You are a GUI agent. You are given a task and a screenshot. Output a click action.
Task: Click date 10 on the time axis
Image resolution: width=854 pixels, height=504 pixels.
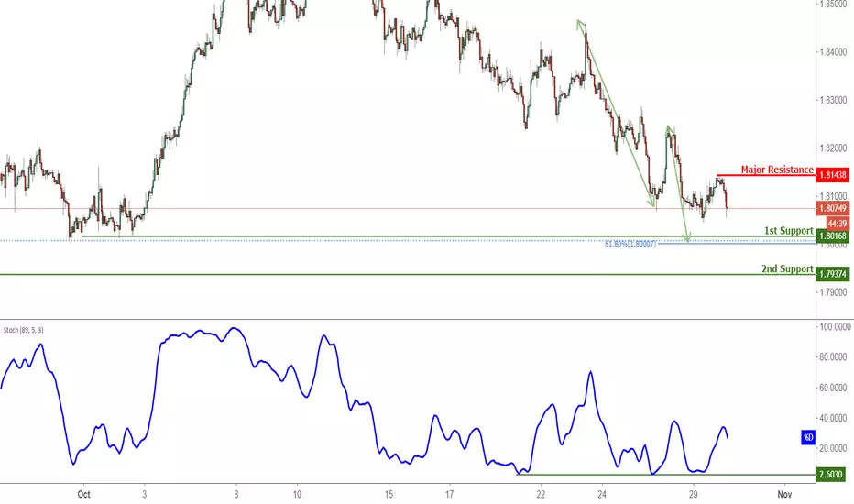297,495
